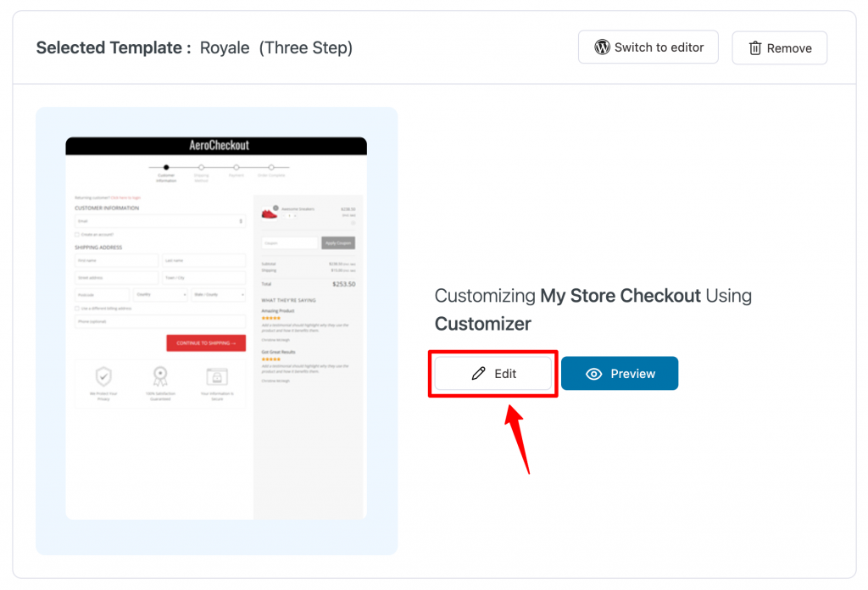Open the checkout Preview

pyautogui.click(x=620, y=374)
